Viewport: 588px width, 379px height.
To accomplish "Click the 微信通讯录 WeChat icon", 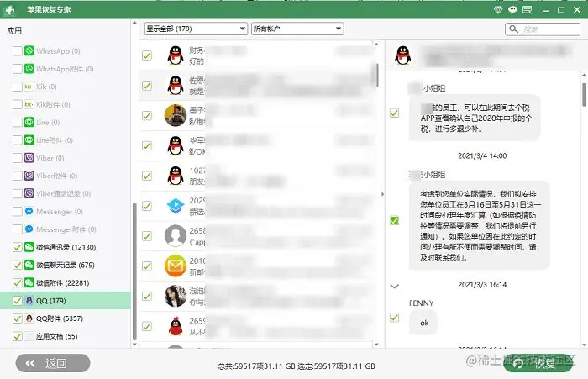I will [x=29, y=247].
